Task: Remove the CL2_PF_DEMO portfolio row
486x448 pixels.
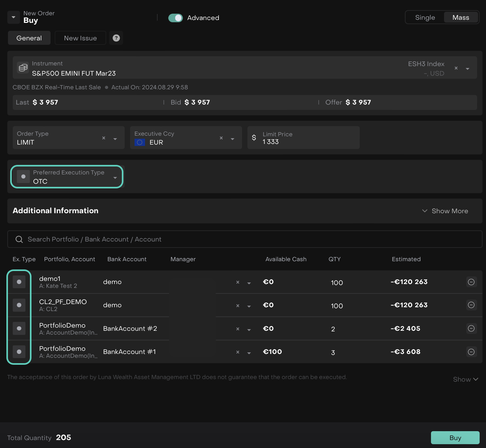Action: coord(471,305)
